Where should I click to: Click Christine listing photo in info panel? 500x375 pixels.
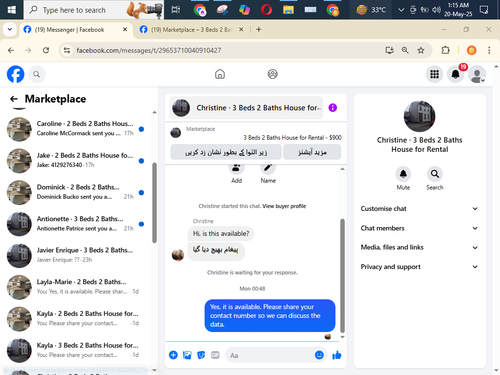[x=420, y=116]
